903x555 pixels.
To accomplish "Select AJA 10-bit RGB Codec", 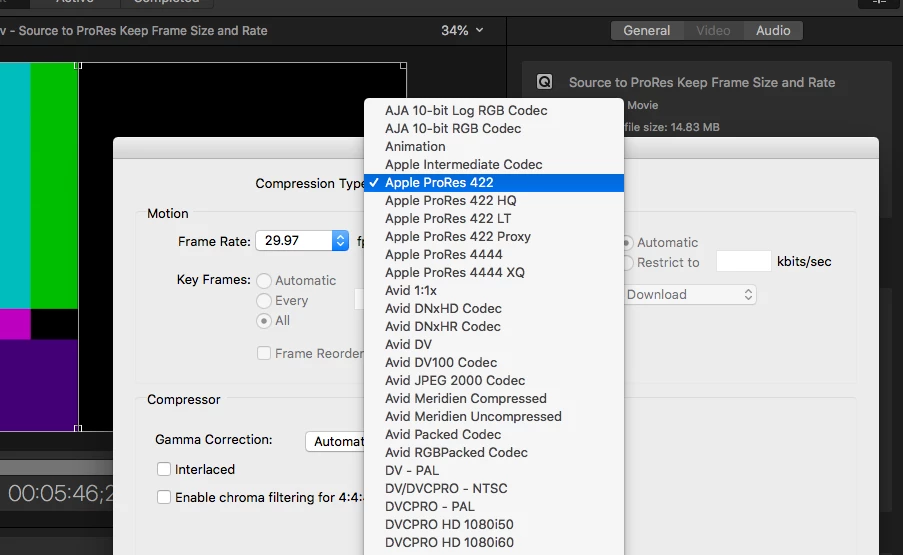I will [494, 128].
